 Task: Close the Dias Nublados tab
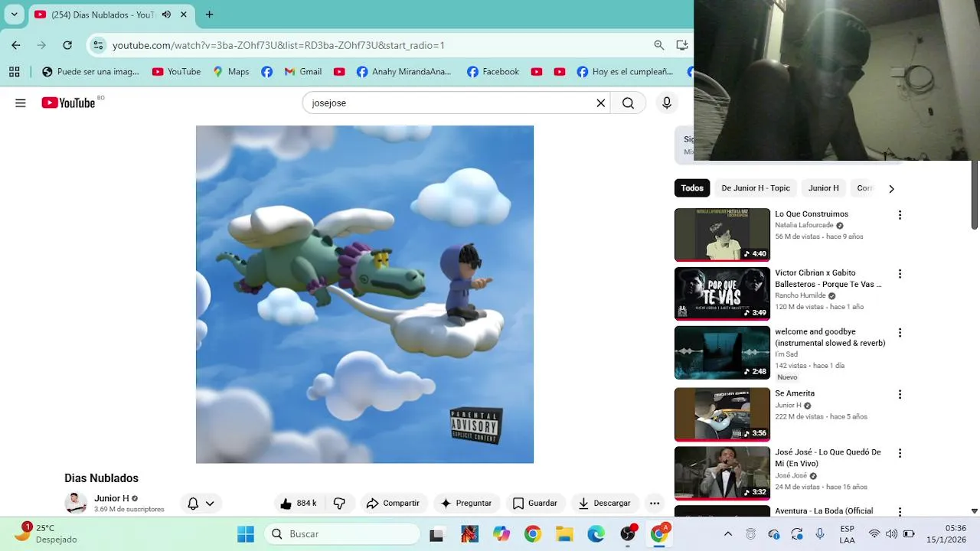click(184, 15)
